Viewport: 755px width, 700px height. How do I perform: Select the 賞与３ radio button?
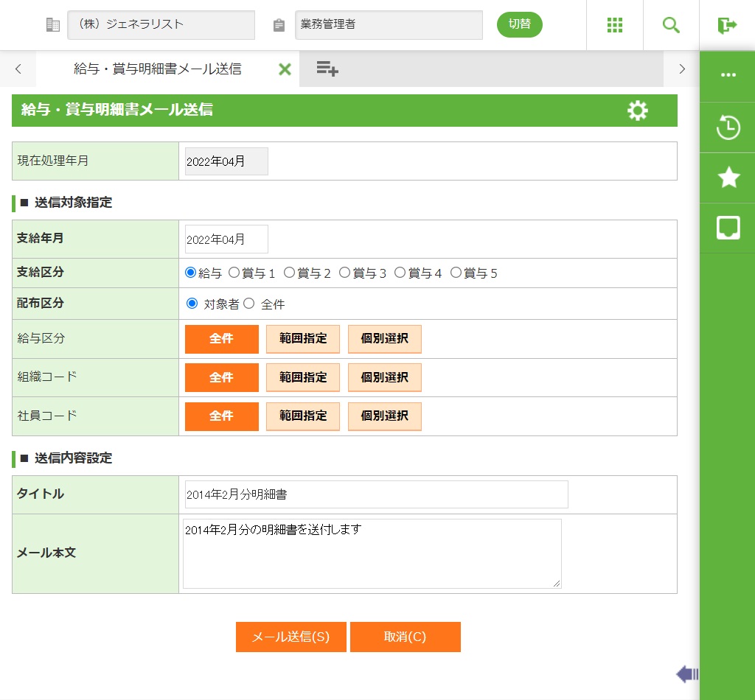click(345, 273)
